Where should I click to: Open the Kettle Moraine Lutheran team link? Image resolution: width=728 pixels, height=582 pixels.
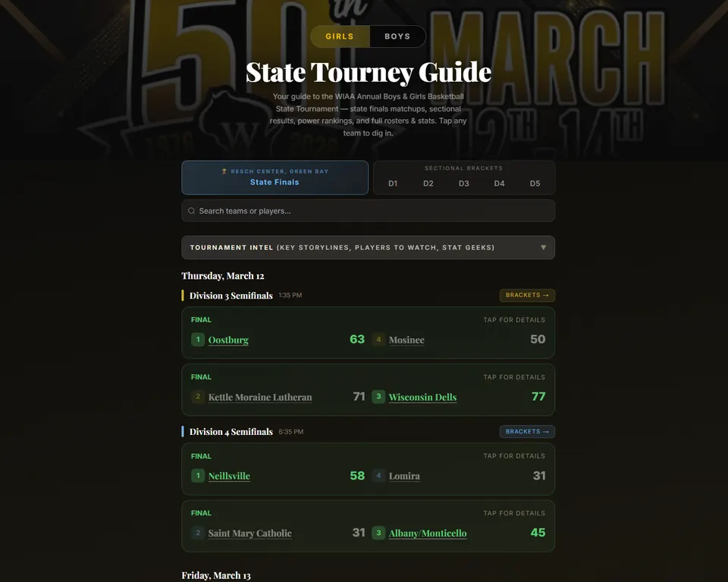260,397
